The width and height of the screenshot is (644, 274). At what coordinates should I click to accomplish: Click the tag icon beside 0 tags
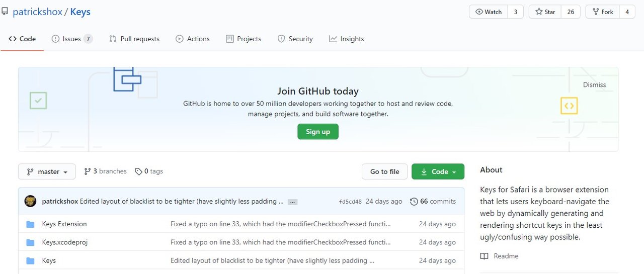[138, 171]
